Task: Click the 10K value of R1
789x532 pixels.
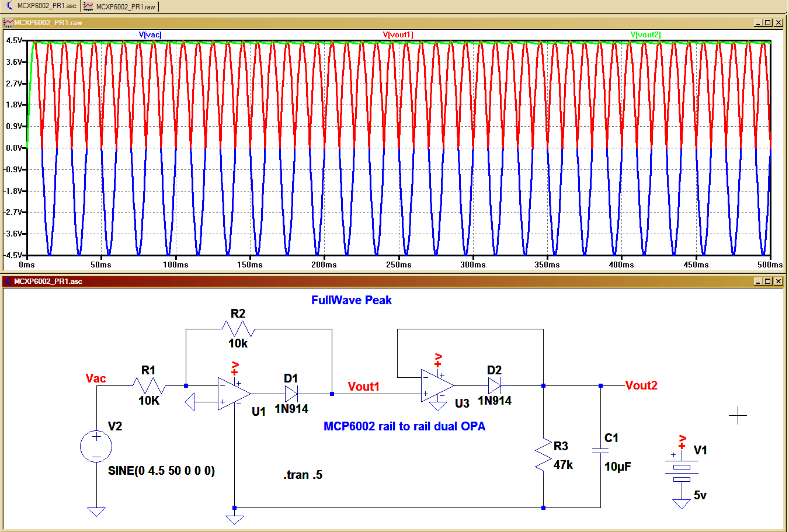Action: click(x=149, y=401)
